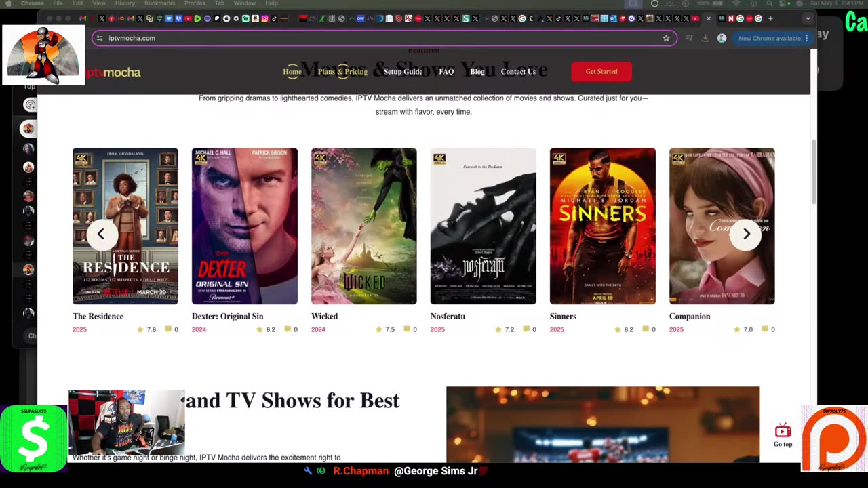
Task: Click comment icon under Companion
Action: [x=765, y=329]
